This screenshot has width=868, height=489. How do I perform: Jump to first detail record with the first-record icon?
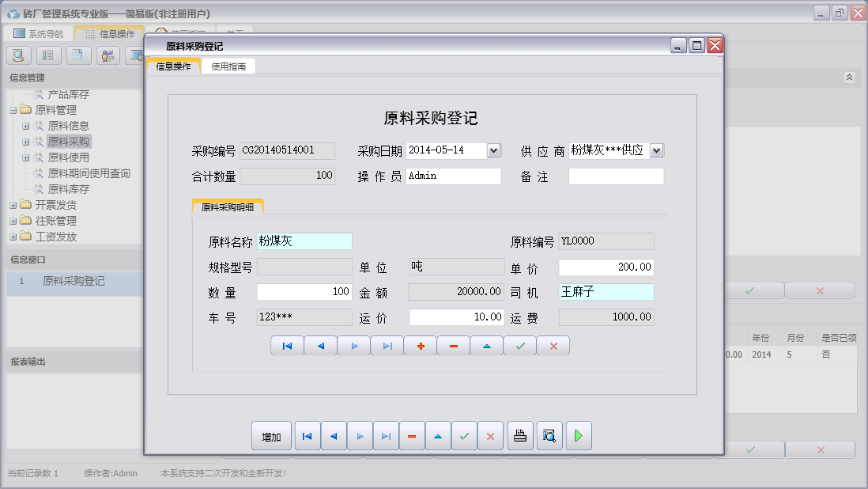[287, 346]
